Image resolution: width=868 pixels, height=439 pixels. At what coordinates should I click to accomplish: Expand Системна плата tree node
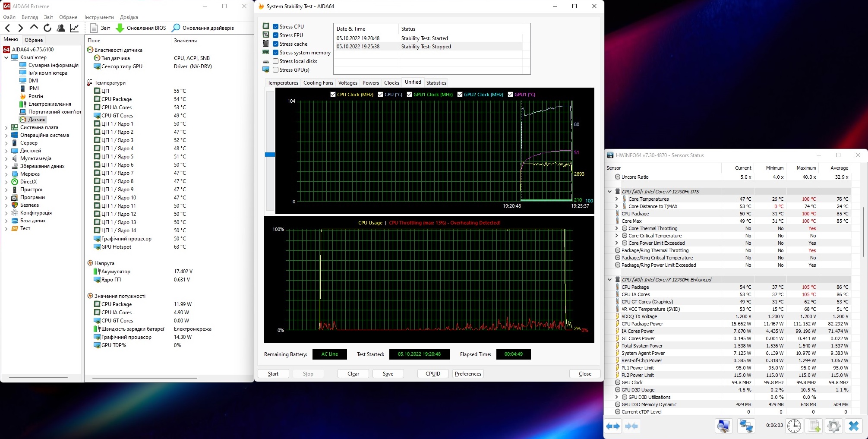(6, 127)
